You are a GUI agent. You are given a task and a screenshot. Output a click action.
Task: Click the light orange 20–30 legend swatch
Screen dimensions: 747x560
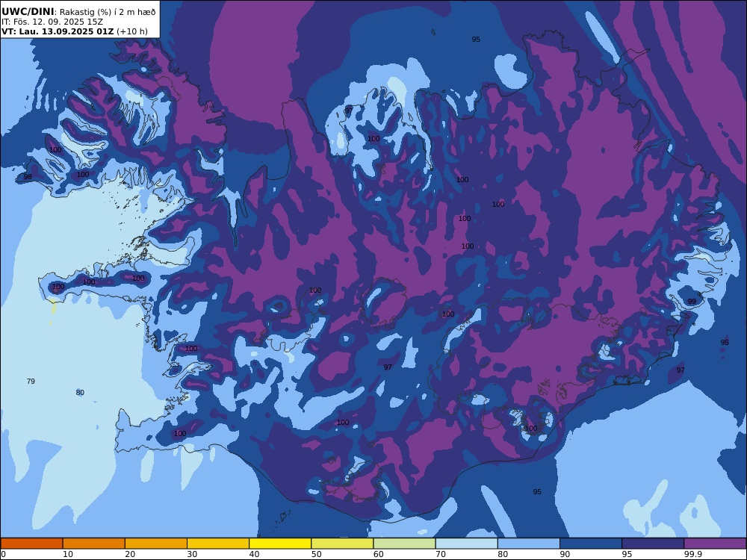156,544
